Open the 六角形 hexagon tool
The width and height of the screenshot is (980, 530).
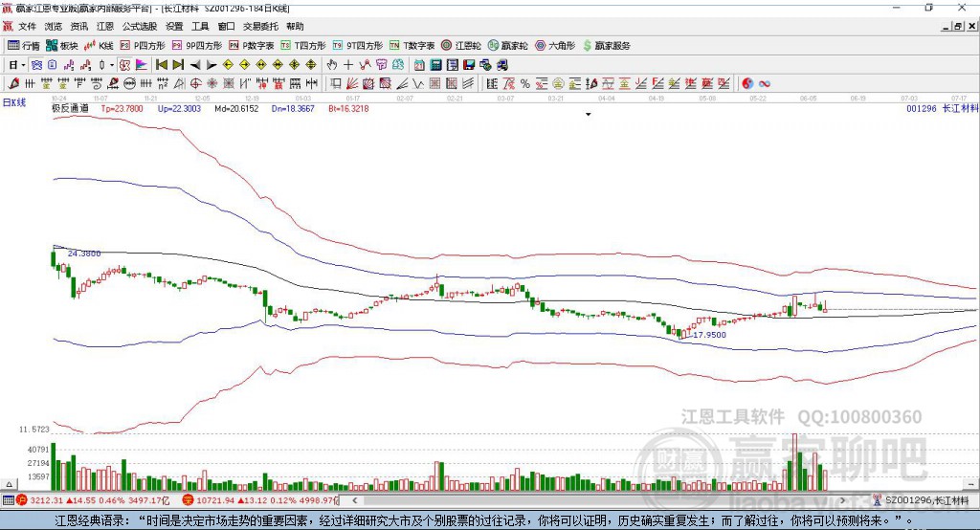point(555,46)
